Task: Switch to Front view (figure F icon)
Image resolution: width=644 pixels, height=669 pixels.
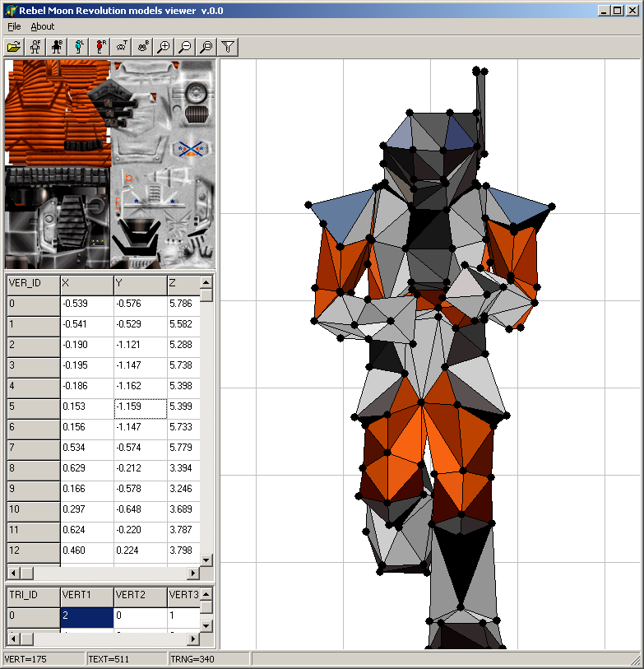Action: coord(35,47)
